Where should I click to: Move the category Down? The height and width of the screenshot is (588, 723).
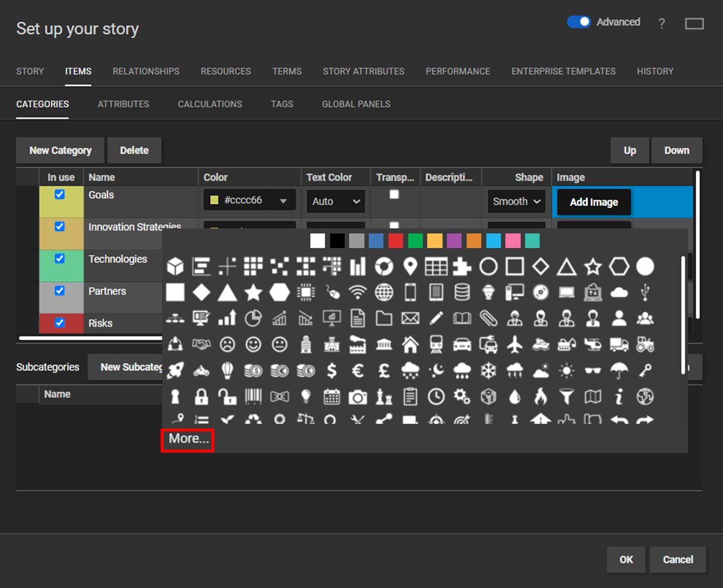[677, 151]
